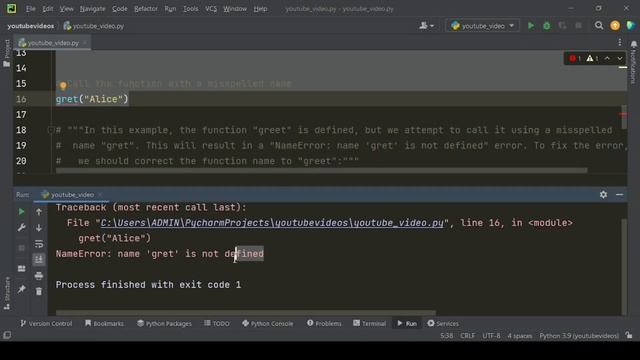This screenshot has height=360, width=640.
Task: Open Structure tool window on left stripe
Action: (7, 293)
